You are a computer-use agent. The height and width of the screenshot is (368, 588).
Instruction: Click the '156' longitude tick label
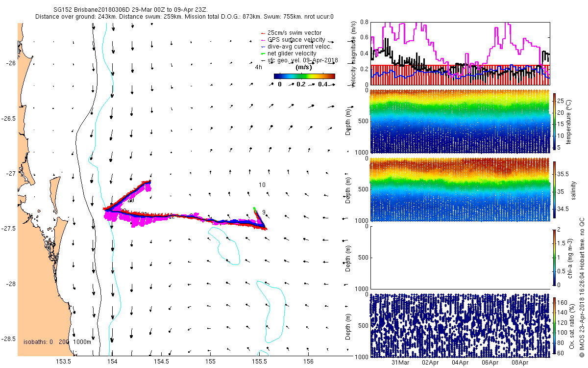[x=308, y=362]
